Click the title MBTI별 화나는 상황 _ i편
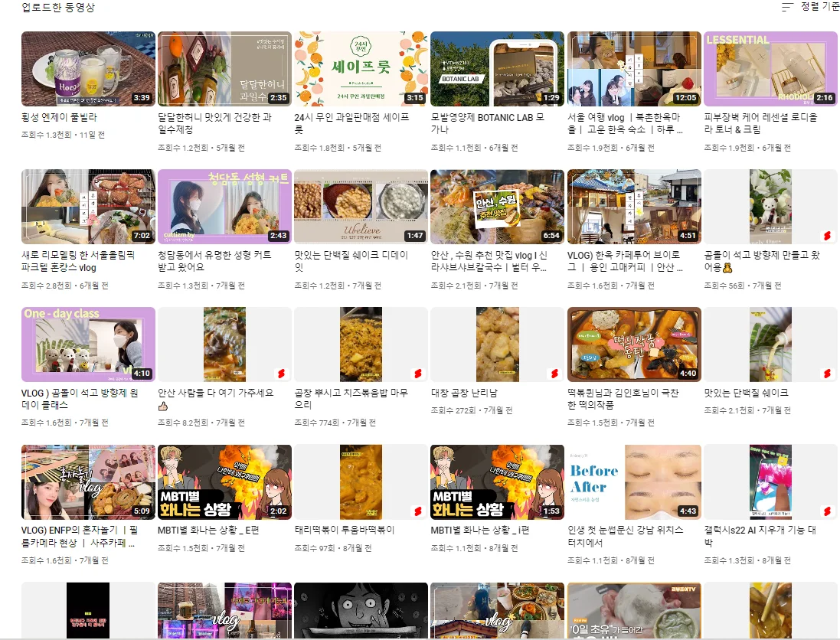The image size is (840, 640). point(480,530)
